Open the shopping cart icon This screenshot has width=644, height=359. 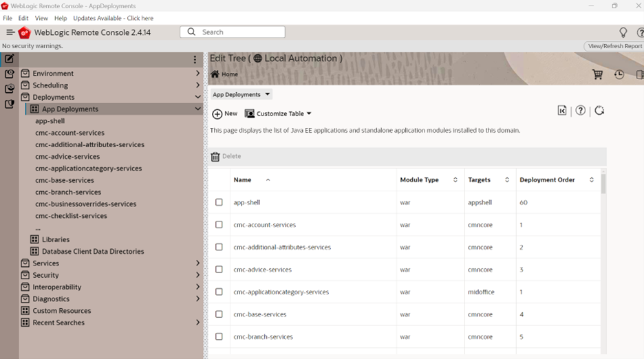598,74
